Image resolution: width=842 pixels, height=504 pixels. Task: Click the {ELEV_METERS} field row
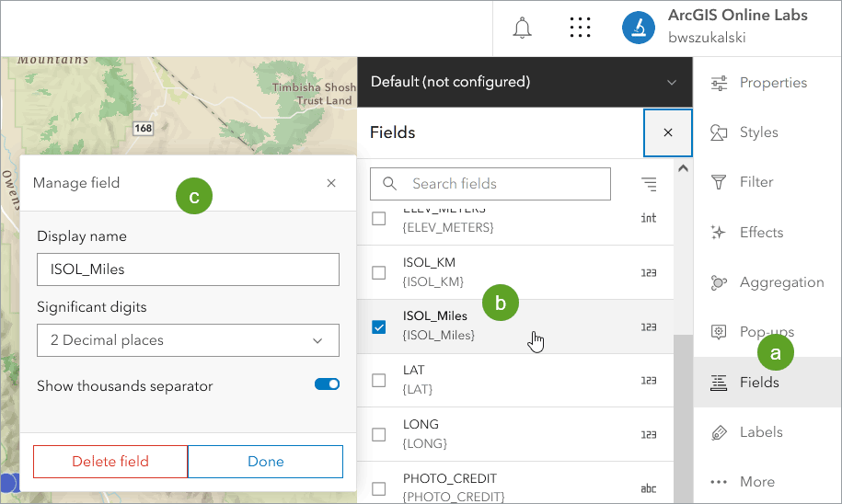coord(515,224)
